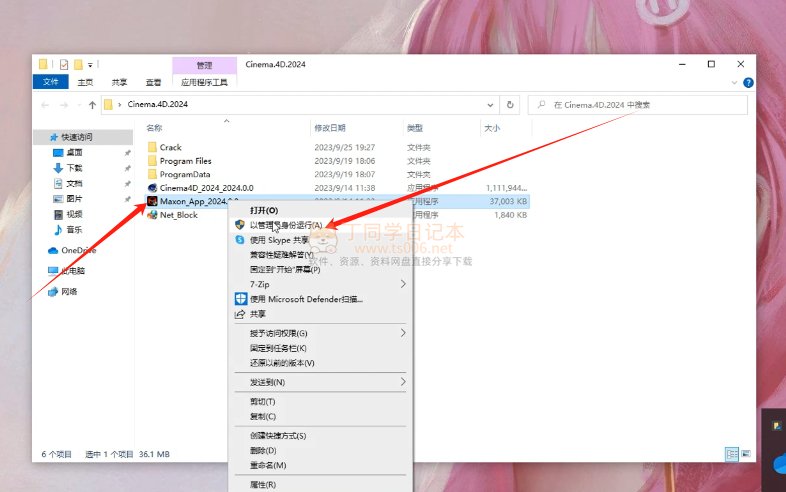Choose 属性(R) in context menu
This screenshot has width=786, height=492.
pyautogui.click(x=263, y=484)
